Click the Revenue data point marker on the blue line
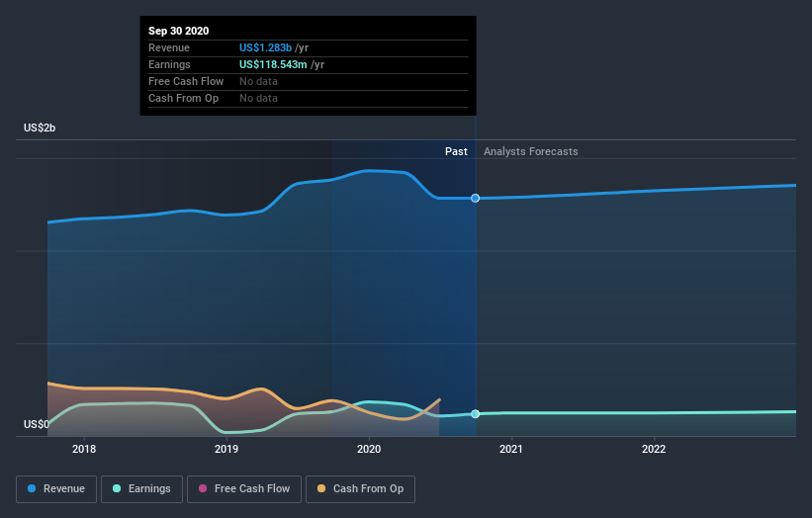 pos(475,198)
